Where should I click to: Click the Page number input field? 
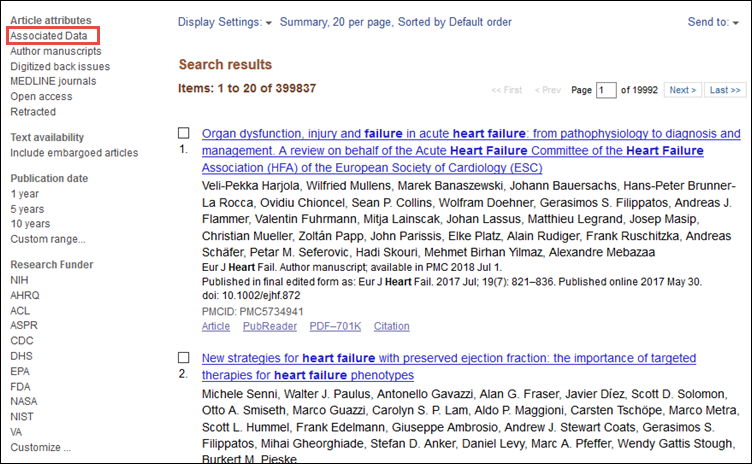[606, 90]
